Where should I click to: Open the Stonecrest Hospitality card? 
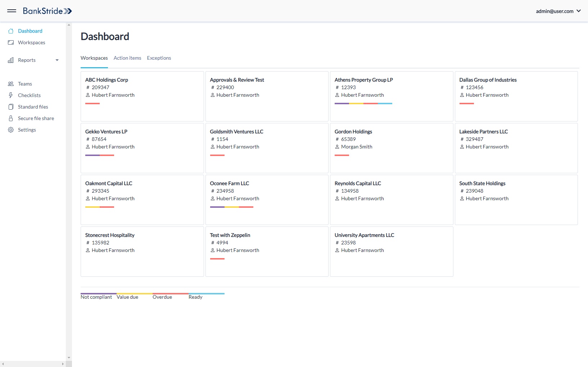(x=142, y=252)
